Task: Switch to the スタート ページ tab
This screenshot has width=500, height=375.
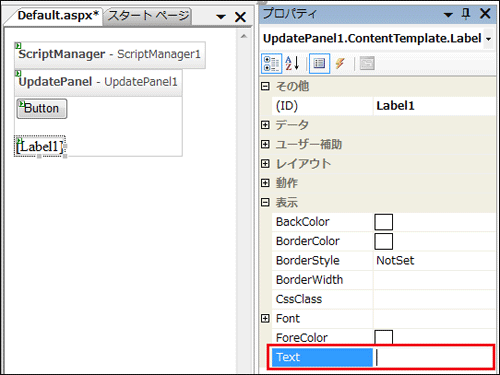Action: pos(148,16)
